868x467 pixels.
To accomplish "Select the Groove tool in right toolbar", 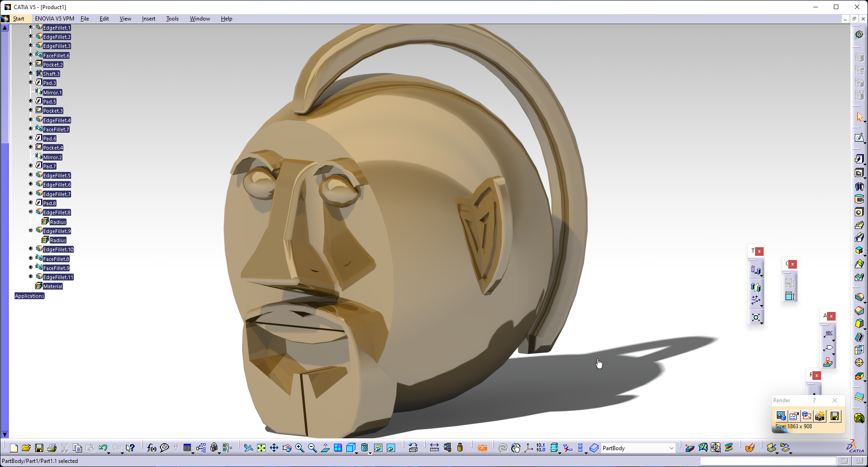I will 859,199.
